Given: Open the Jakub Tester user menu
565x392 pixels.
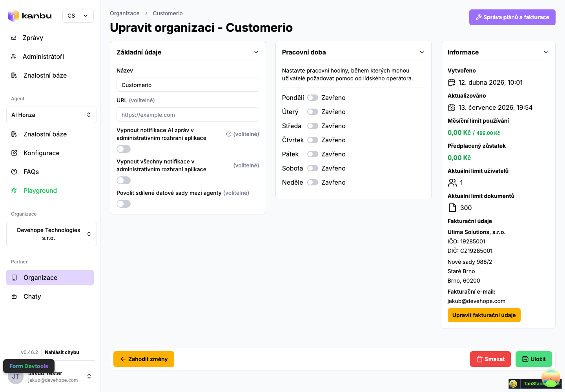Looking at the screenshot, I should coord(89,376).
